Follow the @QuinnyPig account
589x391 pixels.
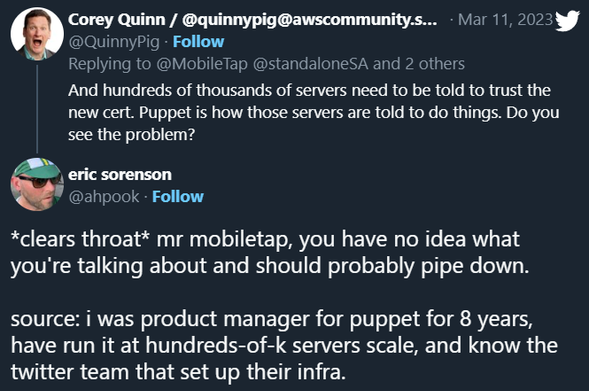coord(198,42)
